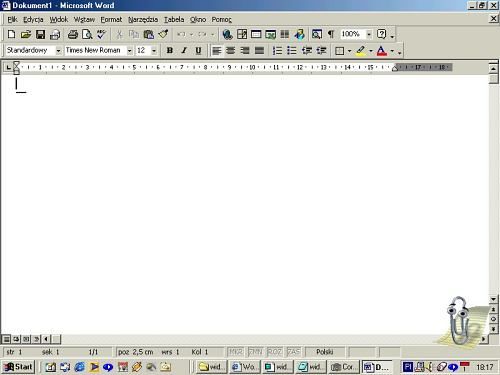
Task: Open the Print Preview icon
Action: pos(87,34)
